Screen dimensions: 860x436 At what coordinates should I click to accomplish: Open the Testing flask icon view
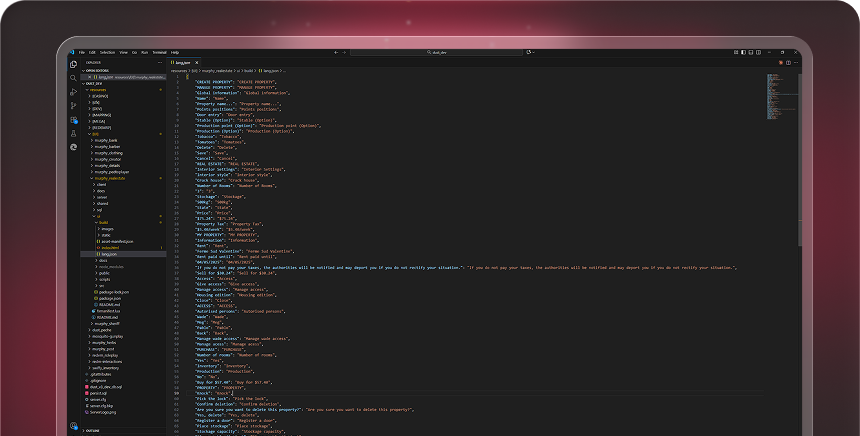[x=73, y=133]
